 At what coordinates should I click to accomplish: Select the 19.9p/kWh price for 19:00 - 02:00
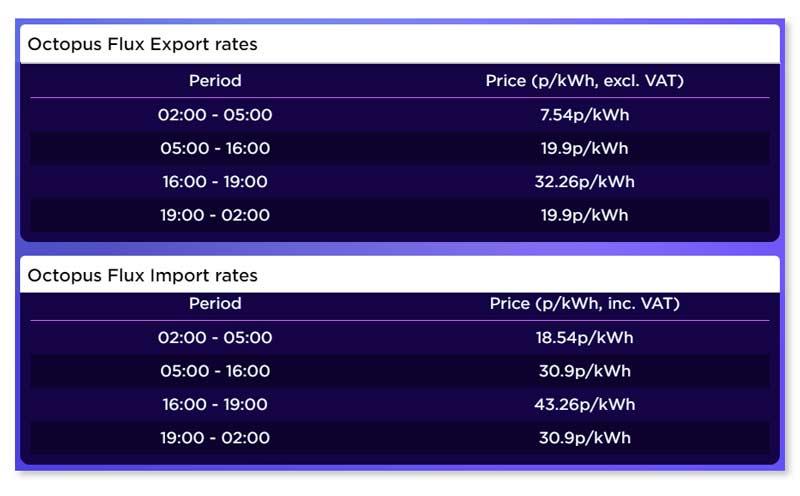pos(584,215)
